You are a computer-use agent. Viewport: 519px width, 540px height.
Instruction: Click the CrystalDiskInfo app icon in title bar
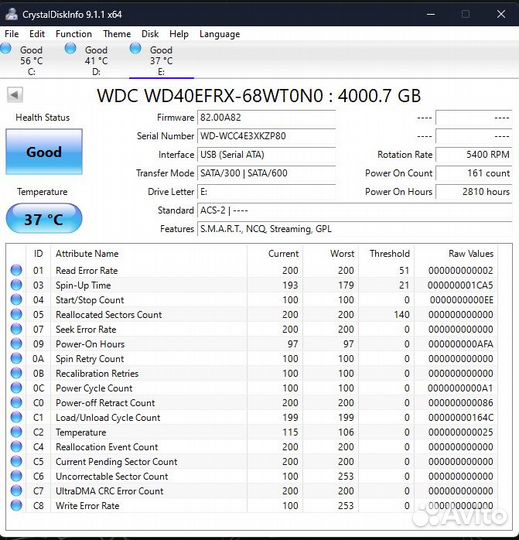12,14
